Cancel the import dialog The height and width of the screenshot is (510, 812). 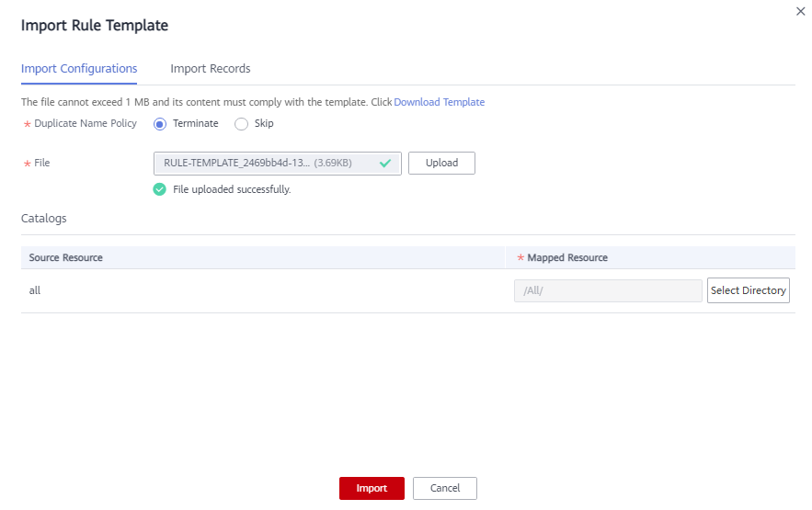point(445,488)
